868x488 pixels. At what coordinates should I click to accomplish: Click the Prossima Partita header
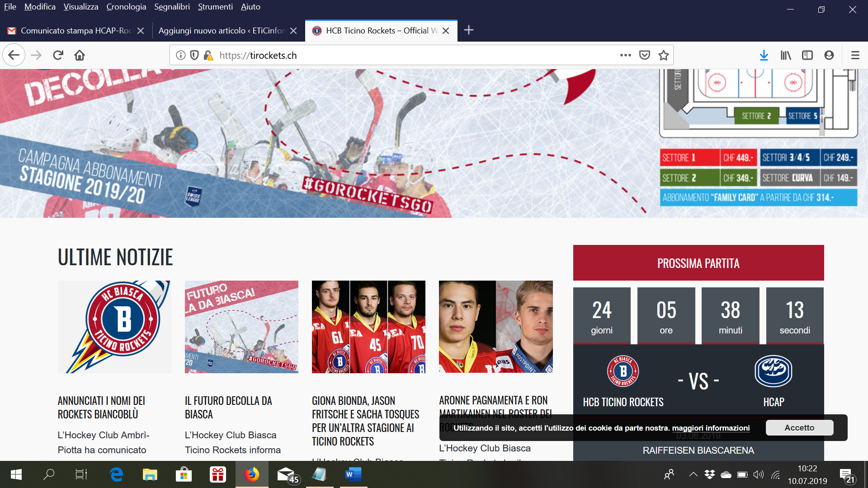coord(698,263)
